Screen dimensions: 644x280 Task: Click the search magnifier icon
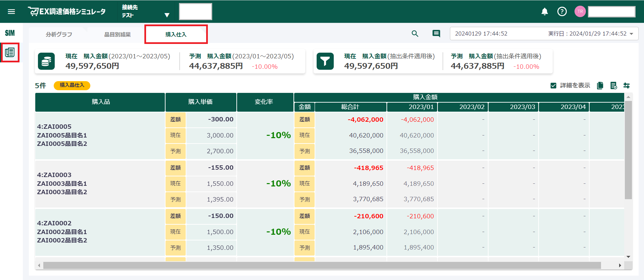tap(415, 34)
